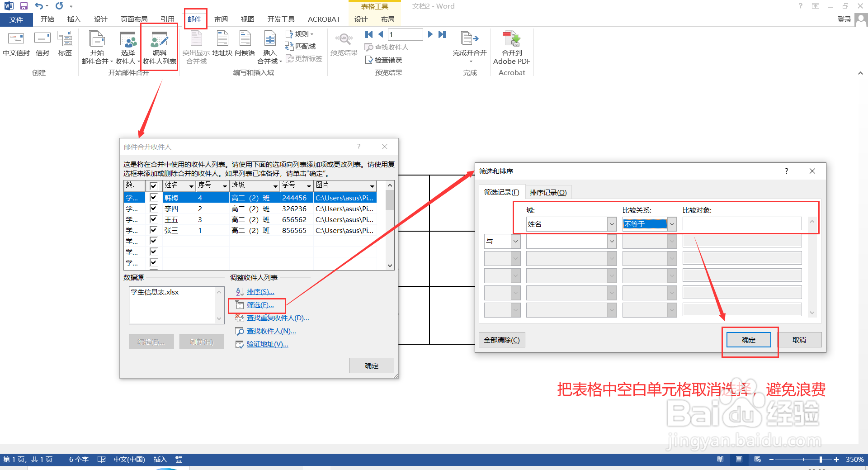The width and height of the screenshot is (868, 470).
Task: Open the 编辑收件人列表 tool
Action: coord(159,47)
